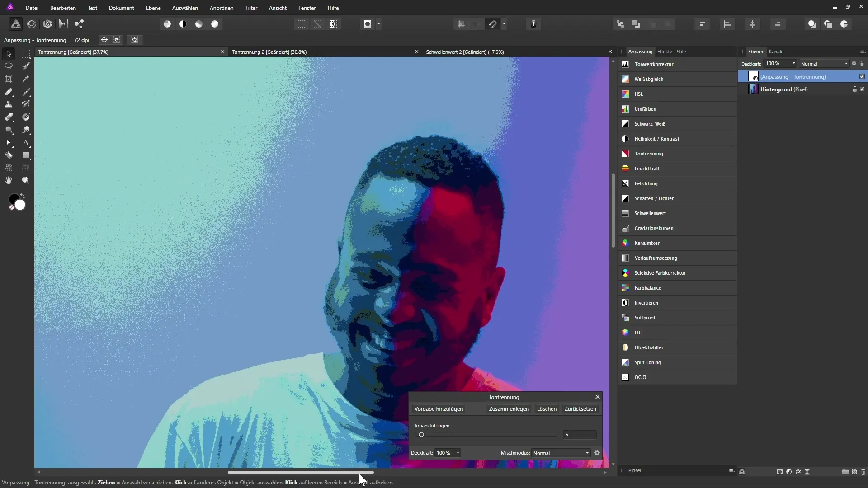Select the Move tool arrow
The height and width of the screenshot is (488, 868).
9,54
